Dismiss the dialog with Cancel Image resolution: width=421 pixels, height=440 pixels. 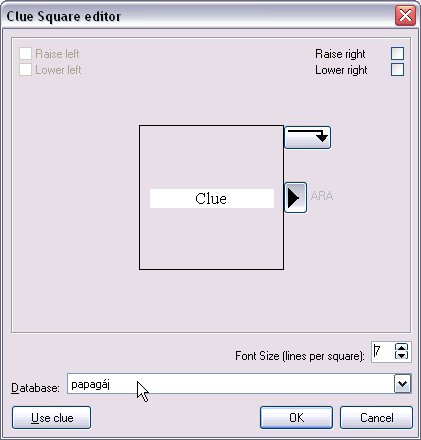[x=376, y=418]
